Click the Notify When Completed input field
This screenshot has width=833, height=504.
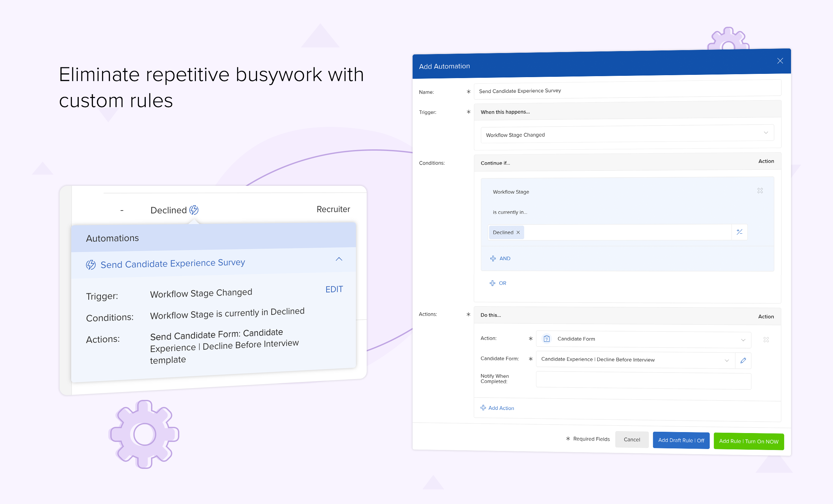pos(643,381)
